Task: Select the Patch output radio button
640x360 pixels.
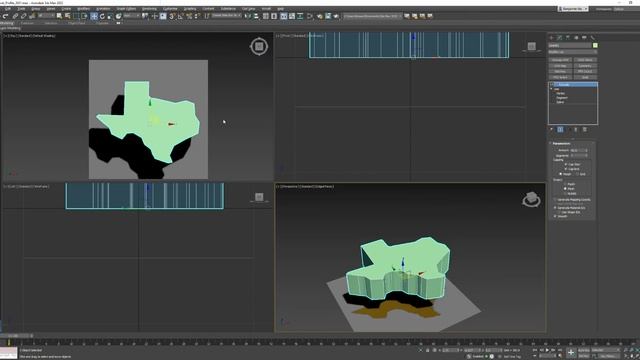Action: coord(565,184)
